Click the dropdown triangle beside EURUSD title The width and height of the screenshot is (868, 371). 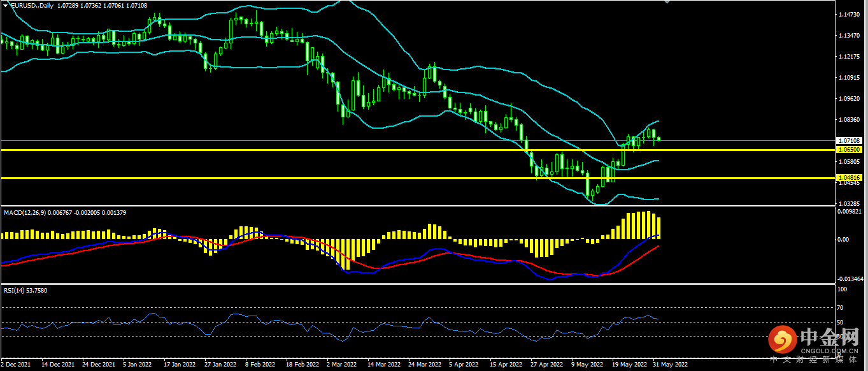pos(4,5)
